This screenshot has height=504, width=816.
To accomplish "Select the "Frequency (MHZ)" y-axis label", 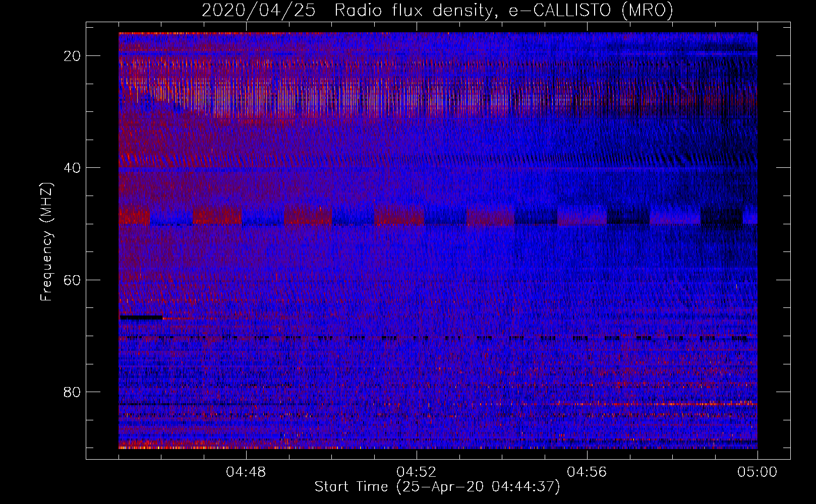I will coord(46,242).
